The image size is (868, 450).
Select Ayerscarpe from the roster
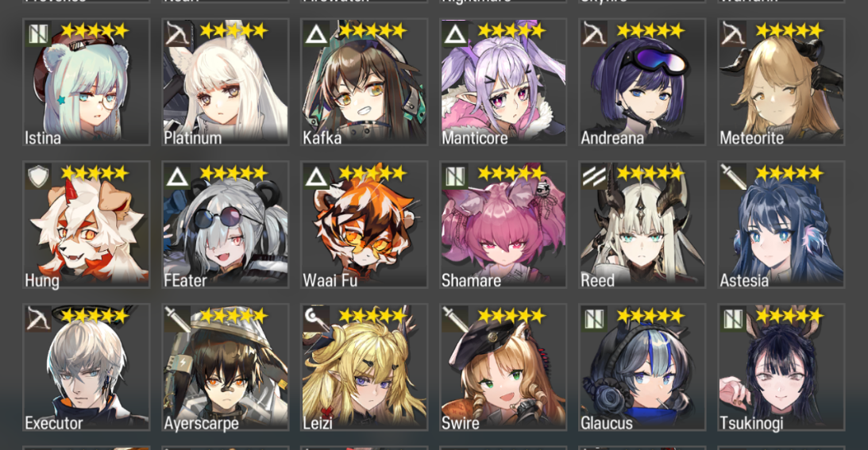click(226, 367)
